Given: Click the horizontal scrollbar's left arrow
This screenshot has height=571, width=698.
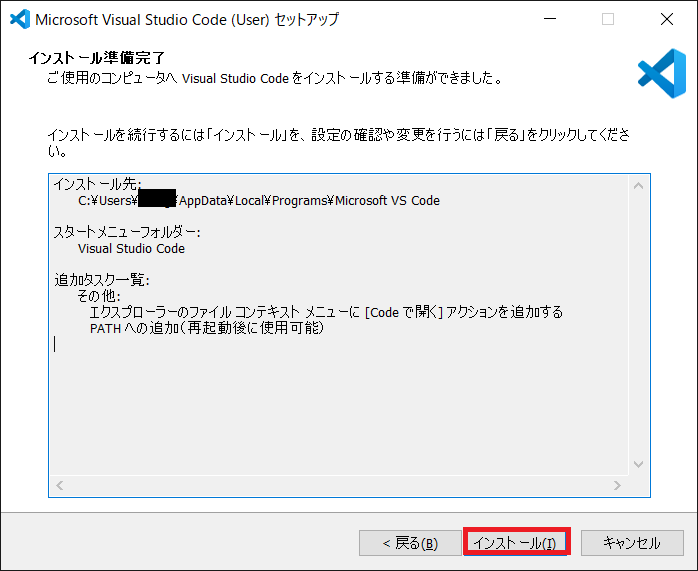Looking at the screenshot, I should pyautogui.click(x=60, y=485).
